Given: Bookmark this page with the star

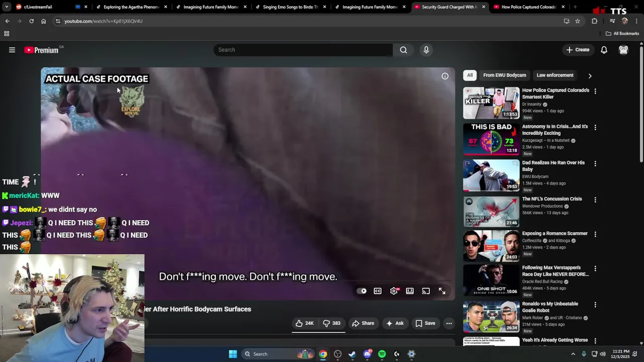Looking at the screenshot, I should (x=578, y=21).
